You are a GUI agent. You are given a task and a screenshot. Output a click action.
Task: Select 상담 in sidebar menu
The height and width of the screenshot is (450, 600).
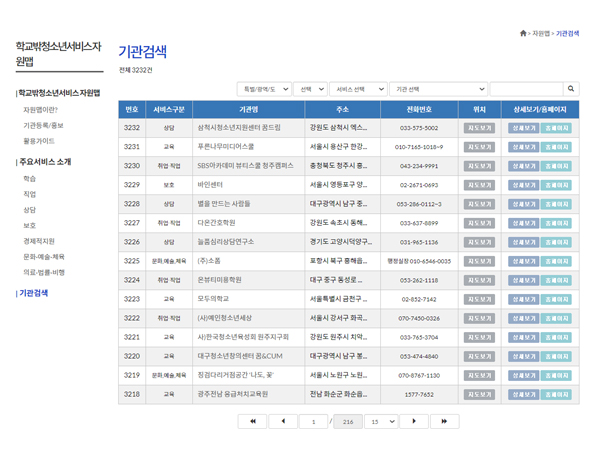click(29, 210)
